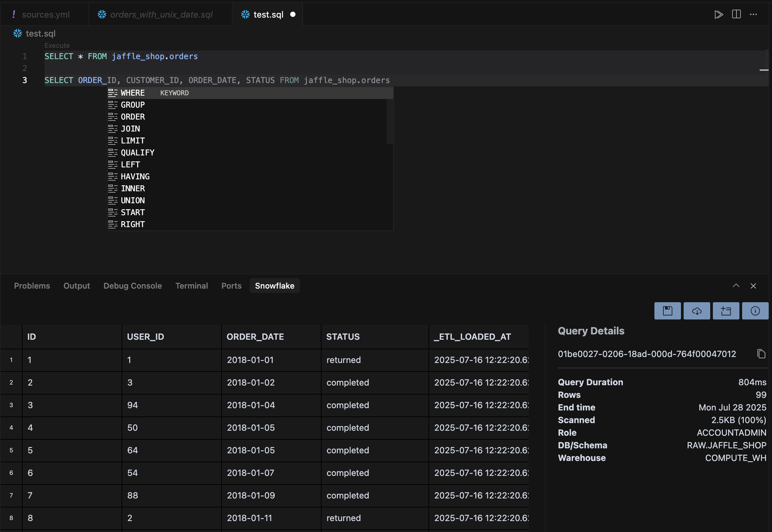The image size is (772, 532).
Task: Toggle the query details info icon
Action: tap(755, 311)
